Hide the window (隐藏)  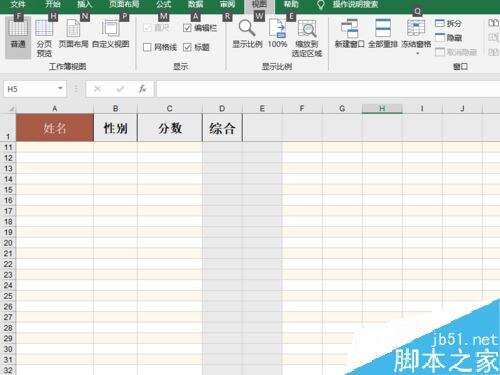coord(448,38)
